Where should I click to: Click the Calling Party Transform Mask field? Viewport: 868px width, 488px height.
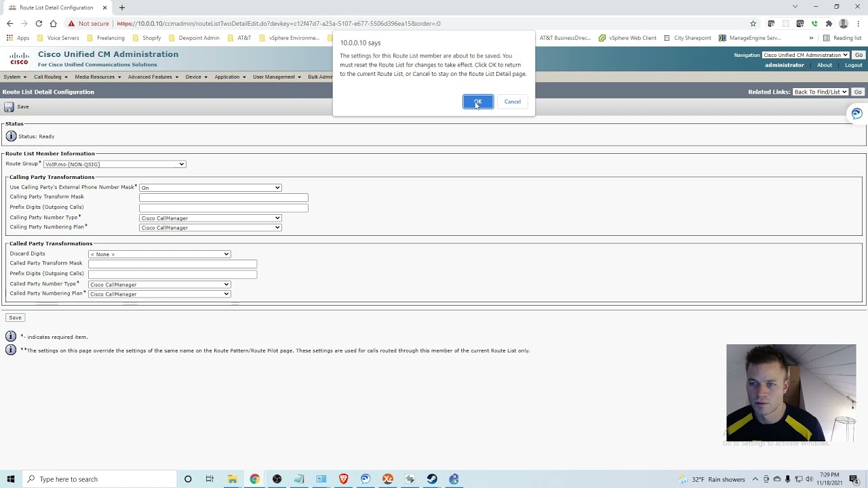pos(224,197)
